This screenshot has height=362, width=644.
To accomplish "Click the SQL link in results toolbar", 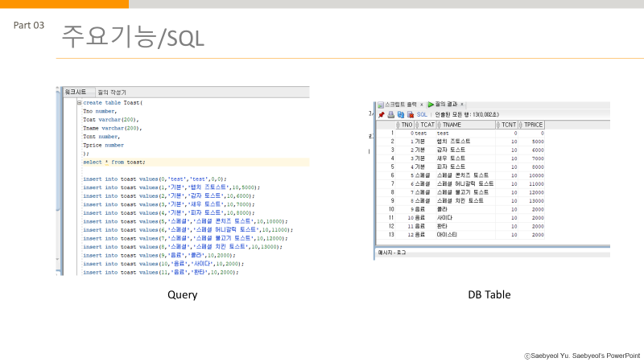I will (x=422, y=114).
